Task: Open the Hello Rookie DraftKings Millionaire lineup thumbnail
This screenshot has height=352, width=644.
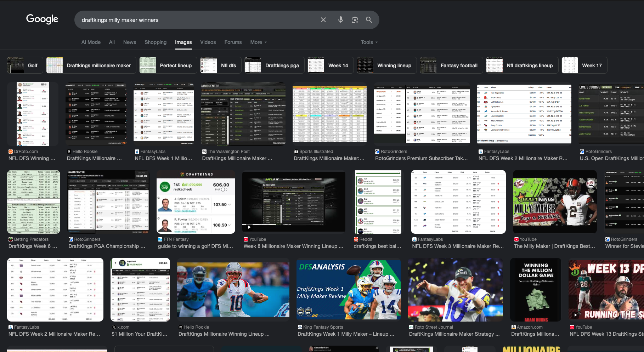Action: 96,114
